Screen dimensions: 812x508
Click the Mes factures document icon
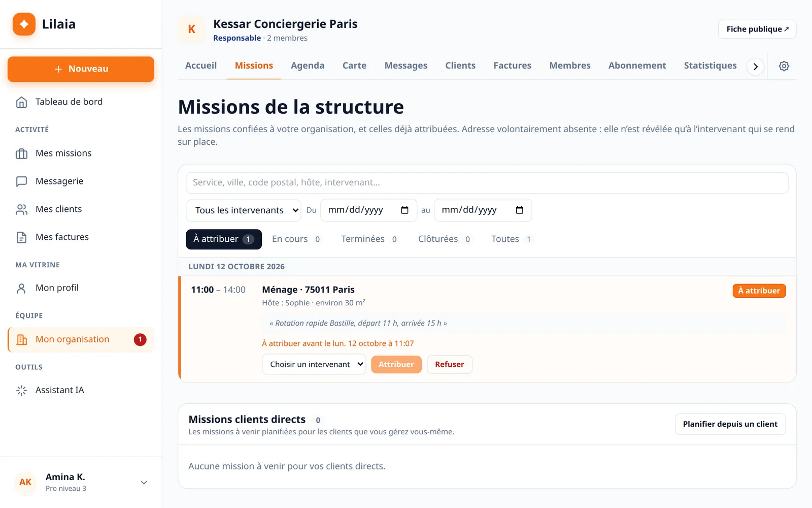coord(21,237)
